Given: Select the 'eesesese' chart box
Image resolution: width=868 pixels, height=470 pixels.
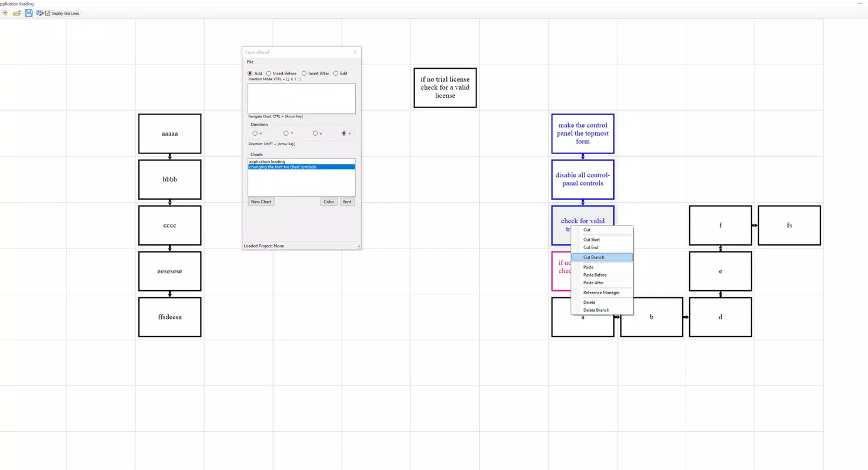Looking at the screenshot, I should tap(170, 271).
